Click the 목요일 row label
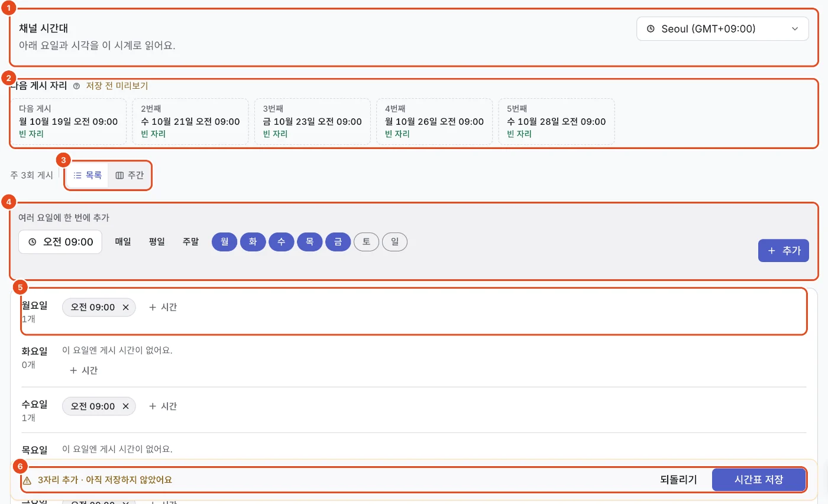 (x=34, y=450)
